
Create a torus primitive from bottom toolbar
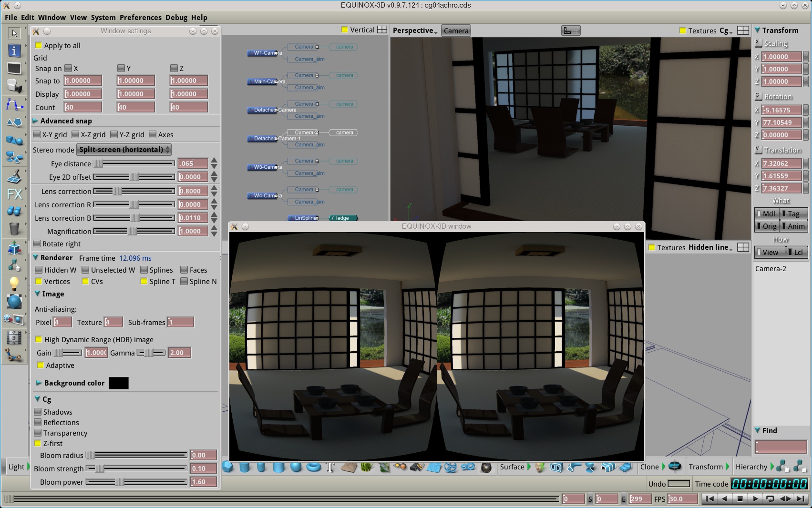tap(313, 467)
